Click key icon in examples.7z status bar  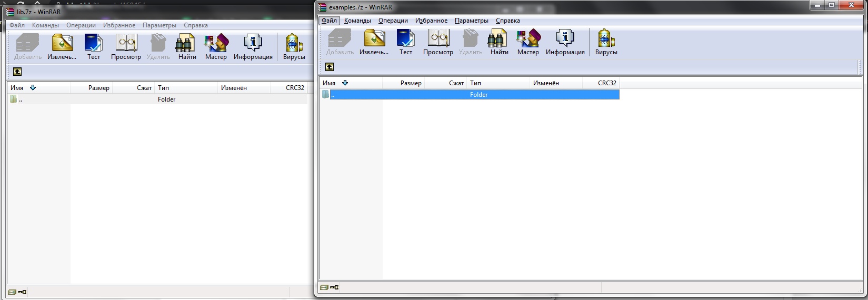334,287
